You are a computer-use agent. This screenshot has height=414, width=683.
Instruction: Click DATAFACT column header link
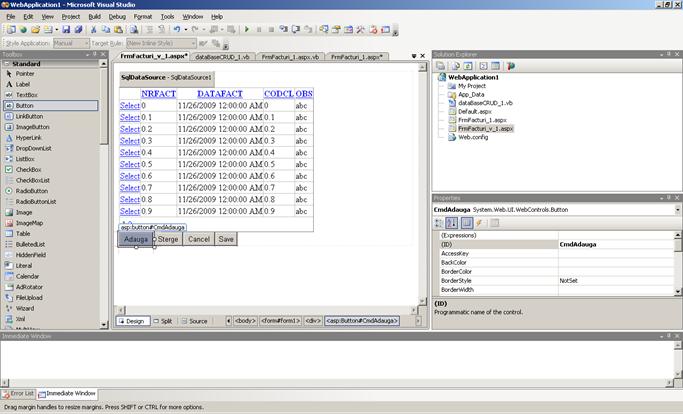point(220,94)
